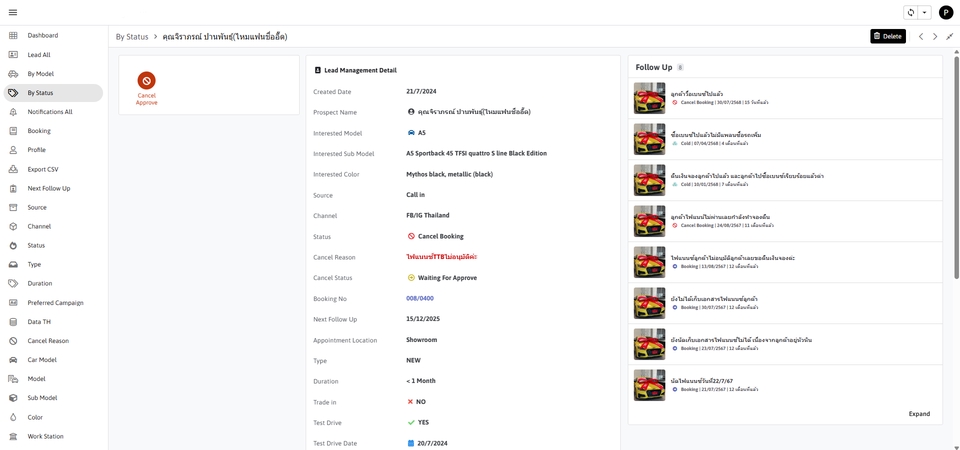Go to next record arrow
The width and height of the screenshot is (960, 450).
tap(935, 36)
